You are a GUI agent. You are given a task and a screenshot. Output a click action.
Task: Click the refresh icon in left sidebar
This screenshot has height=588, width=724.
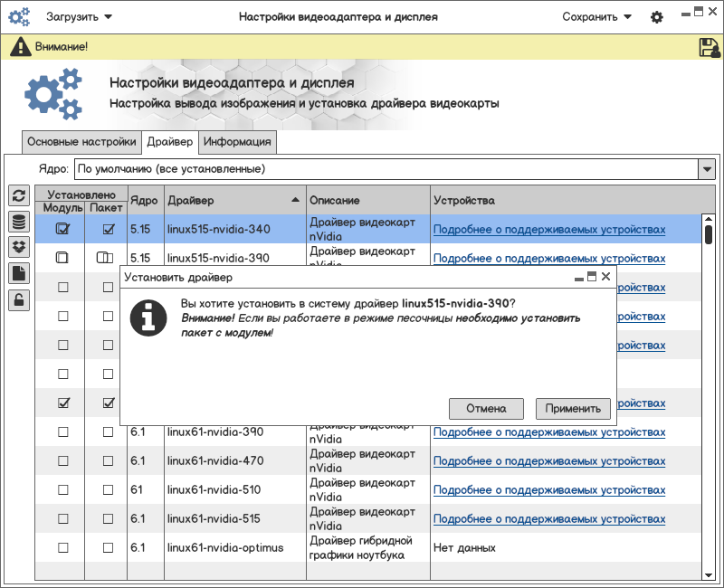(x=18, y=195)
